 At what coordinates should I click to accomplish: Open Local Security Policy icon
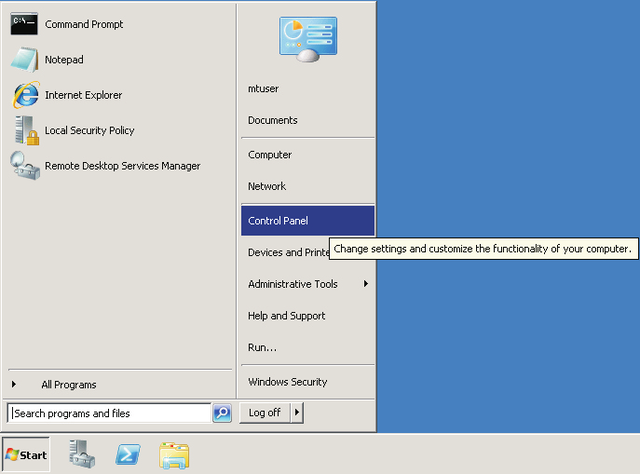pos(27,131)
